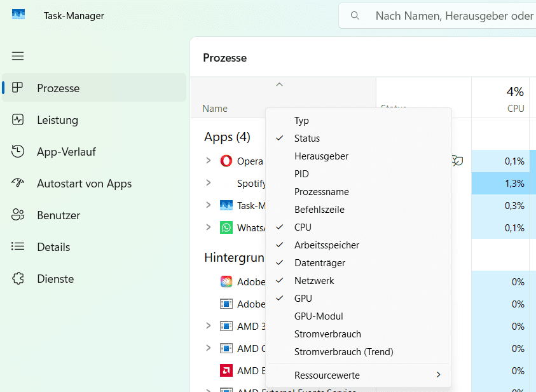Click the Prozesse sidebar icon
The image size is (536, 392).
click(17, 88)
